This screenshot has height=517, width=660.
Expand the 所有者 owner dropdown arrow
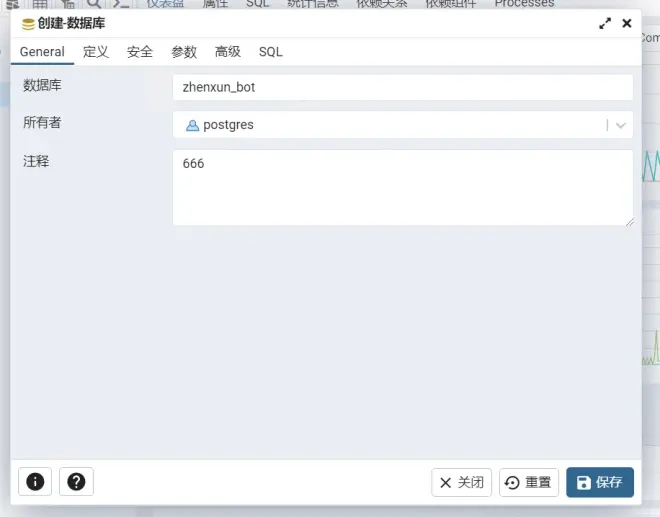(x=620, y=125)
